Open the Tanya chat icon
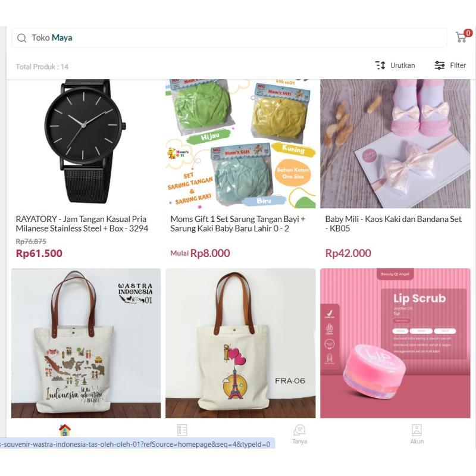This screenshot has height=476, width=476. (x=300, y=430)
